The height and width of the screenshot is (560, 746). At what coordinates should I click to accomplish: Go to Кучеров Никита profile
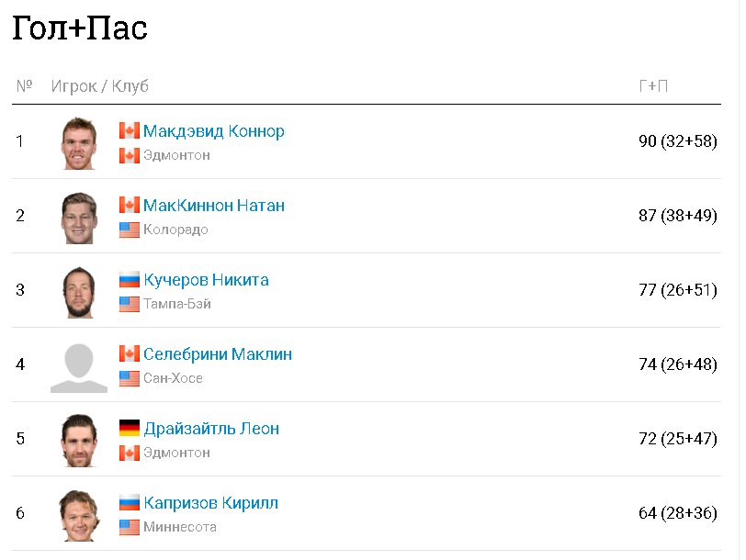point(206,280)
